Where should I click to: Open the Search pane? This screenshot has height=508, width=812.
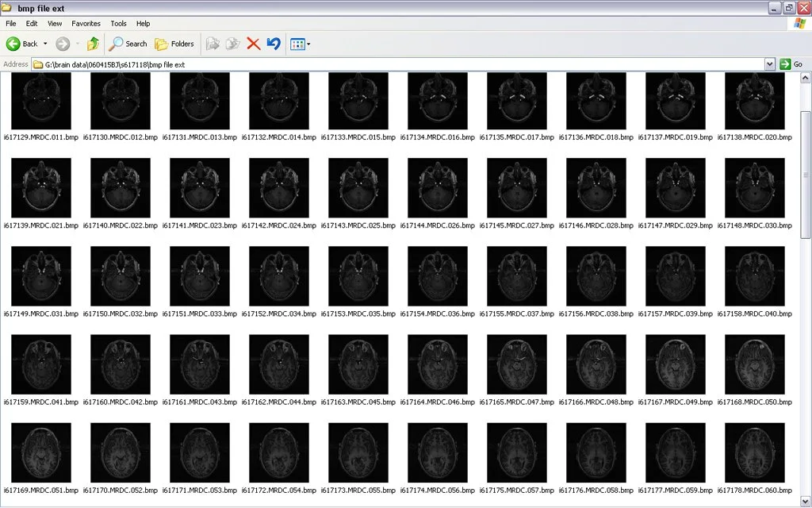click(x=127, y=44)
